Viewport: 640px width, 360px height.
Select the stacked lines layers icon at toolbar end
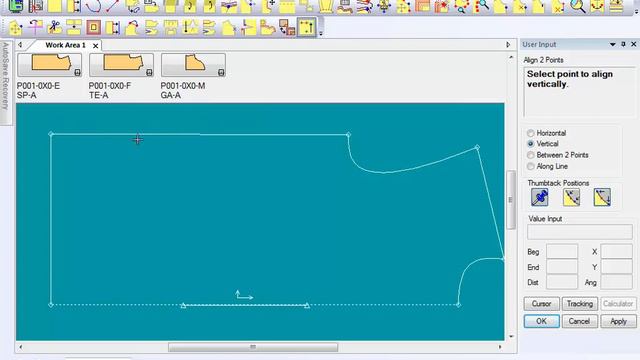pyautogui.click(x=616, y=6)
